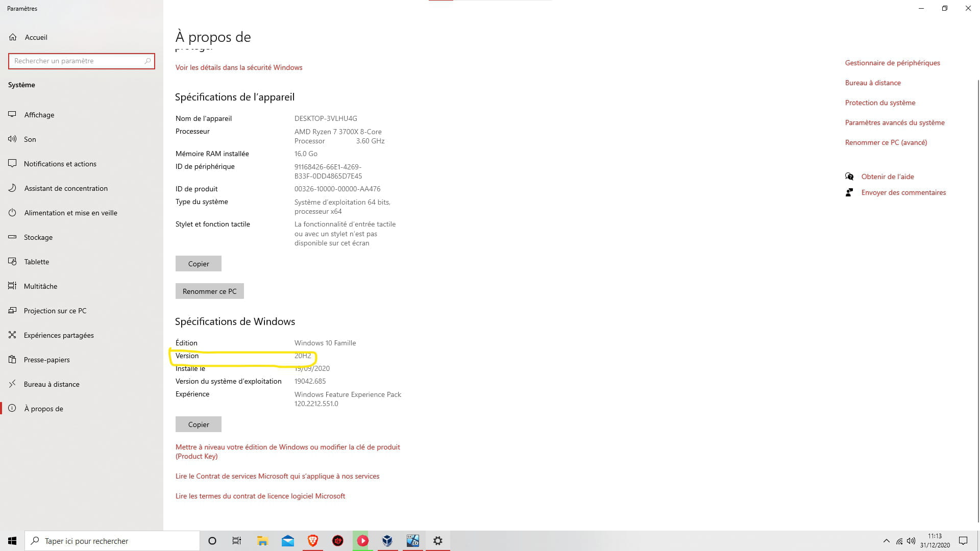Click Obtenir de l'aide link

(888, 177)
